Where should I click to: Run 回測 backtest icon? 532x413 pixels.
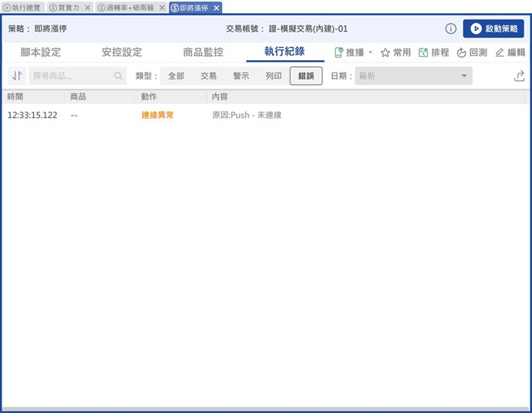click(x=461, y=52)
